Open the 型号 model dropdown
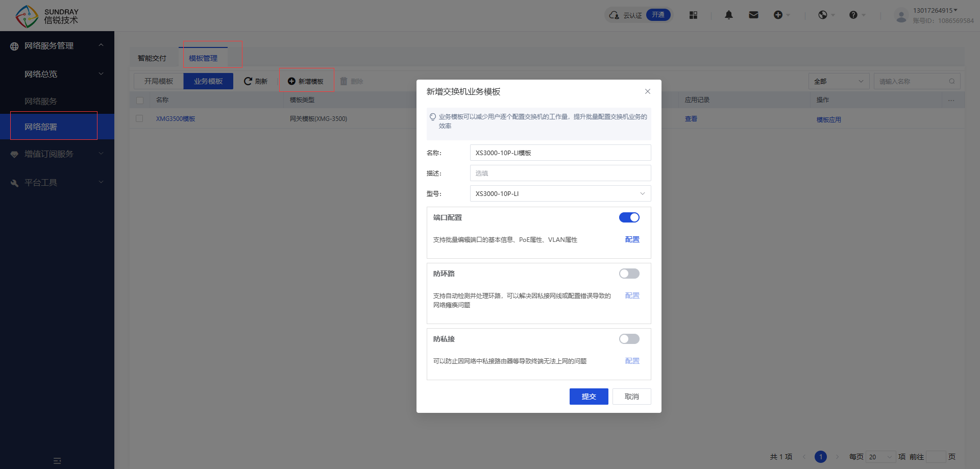Image resolution: width=980 pixels, height=469 pixels. click(560, 193)
